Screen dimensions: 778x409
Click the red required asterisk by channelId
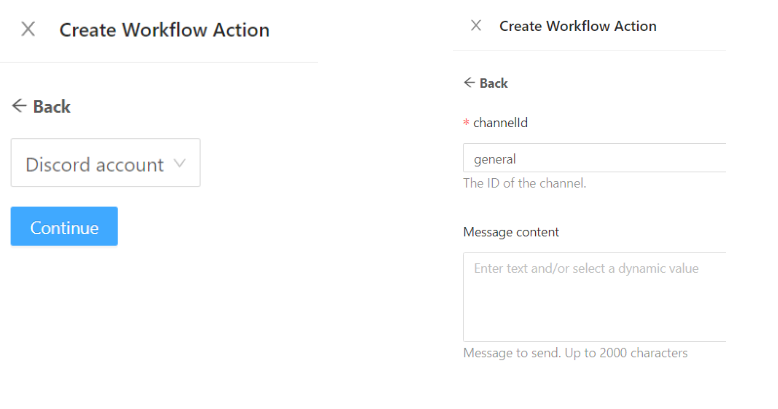tap(466, 123)
